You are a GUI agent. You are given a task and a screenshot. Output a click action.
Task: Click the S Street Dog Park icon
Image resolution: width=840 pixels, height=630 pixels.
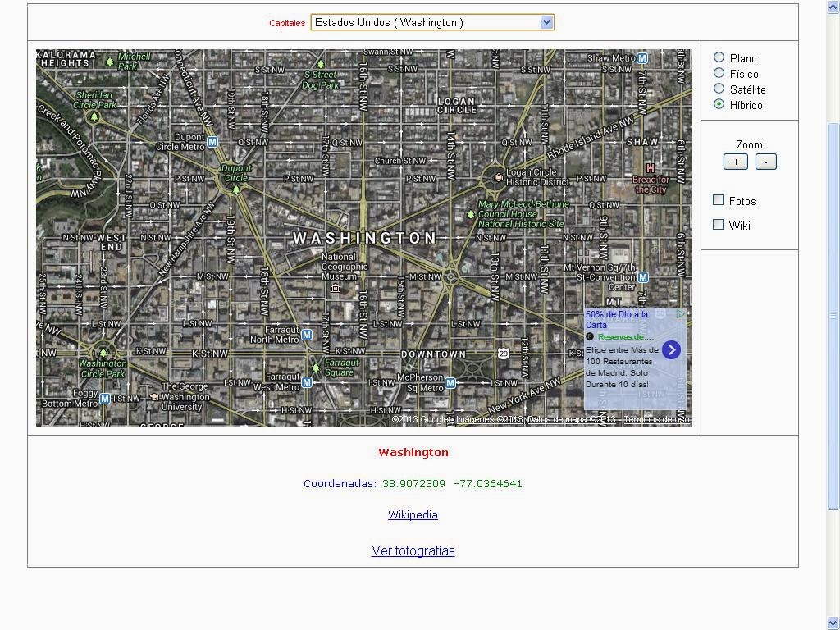click(x=321, y=65)
